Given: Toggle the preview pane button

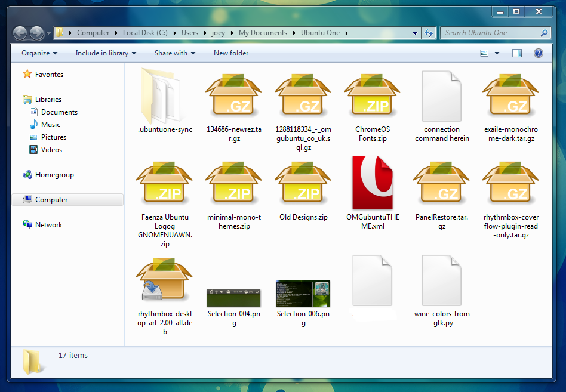Looking at the screenshot, I should click(x=517, y=53).
